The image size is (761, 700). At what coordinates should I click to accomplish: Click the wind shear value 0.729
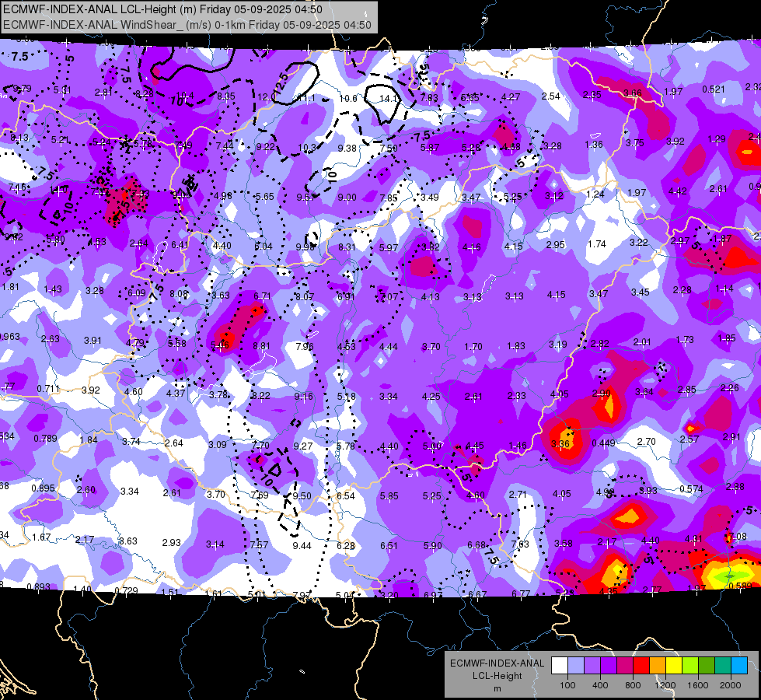126,590
